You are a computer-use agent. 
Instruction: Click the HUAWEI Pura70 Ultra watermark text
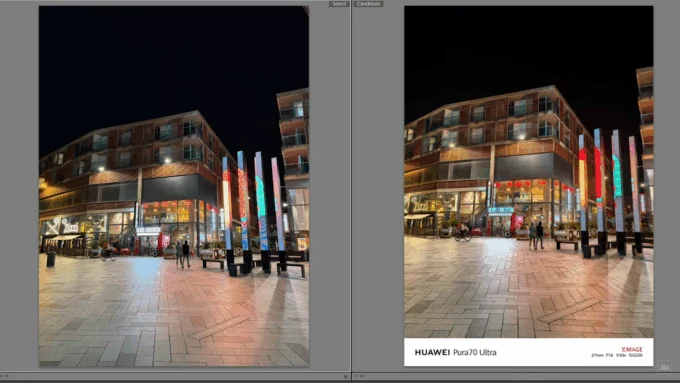(x=455, y=352)
